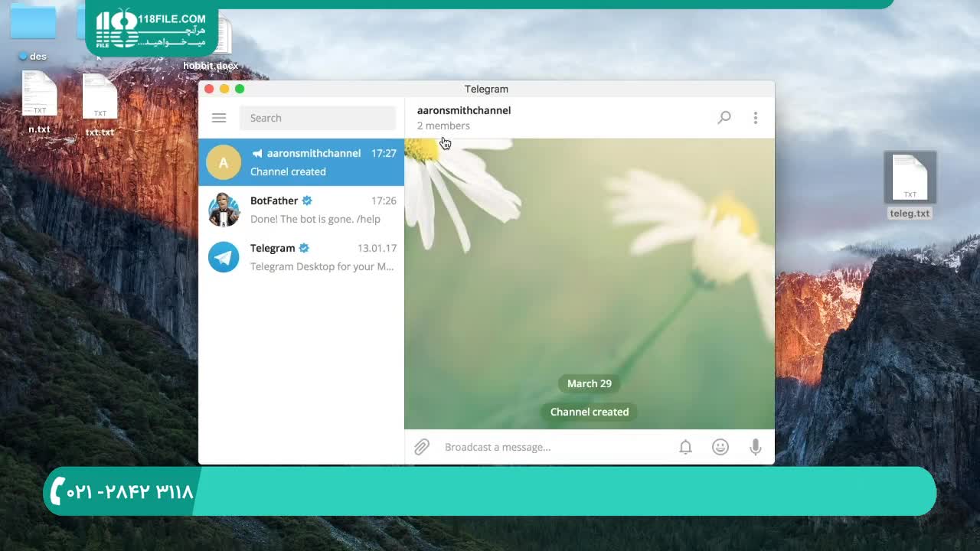Image resolution: width=980 pixels, height=551 pixels.
Task: Click the BotFather profile avatar
Action: (x=224, y=210)
